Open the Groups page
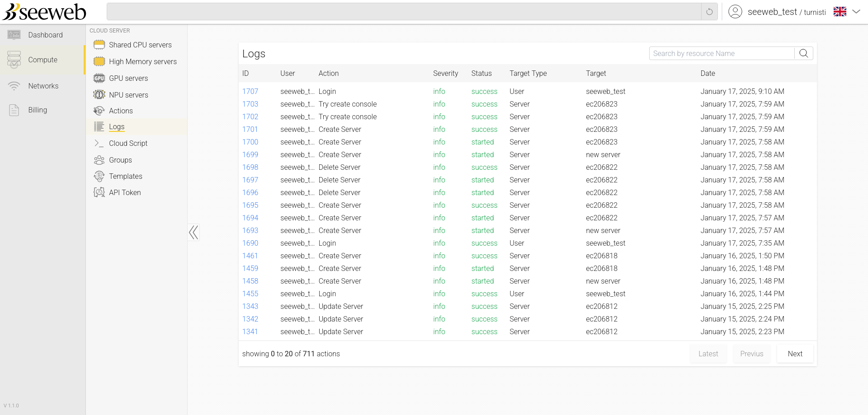This screenshot has width=868, height=415. (x=120, y=160)
